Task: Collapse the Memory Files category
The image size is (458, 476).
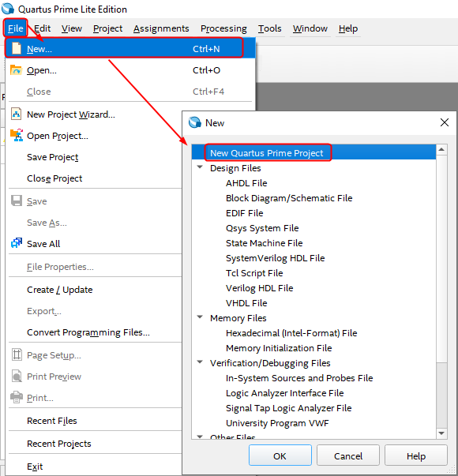Action: click(x=200, y=317)
